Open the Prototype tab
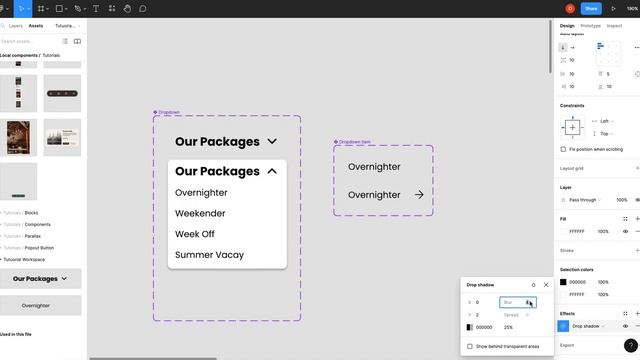Image resolution: width=640 pixels, height=360 pixels. (591, 26)
